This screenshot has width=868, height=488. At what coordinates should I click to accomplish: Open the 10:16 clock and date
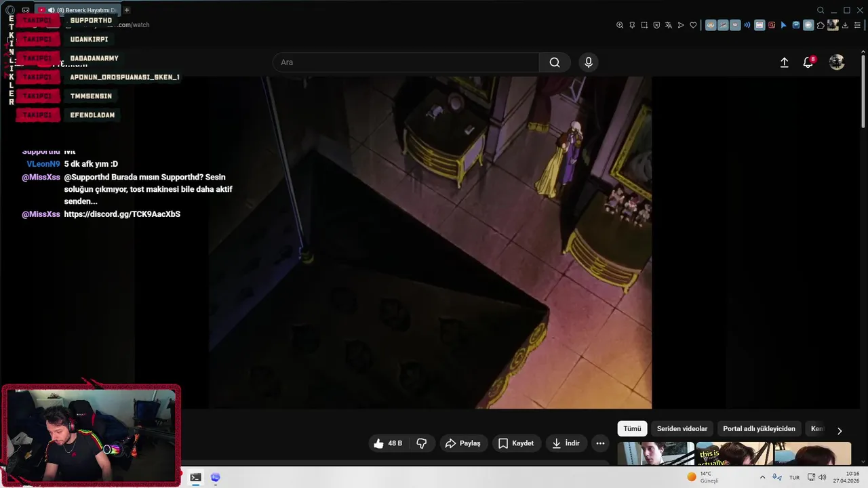(x=848, y=477)
